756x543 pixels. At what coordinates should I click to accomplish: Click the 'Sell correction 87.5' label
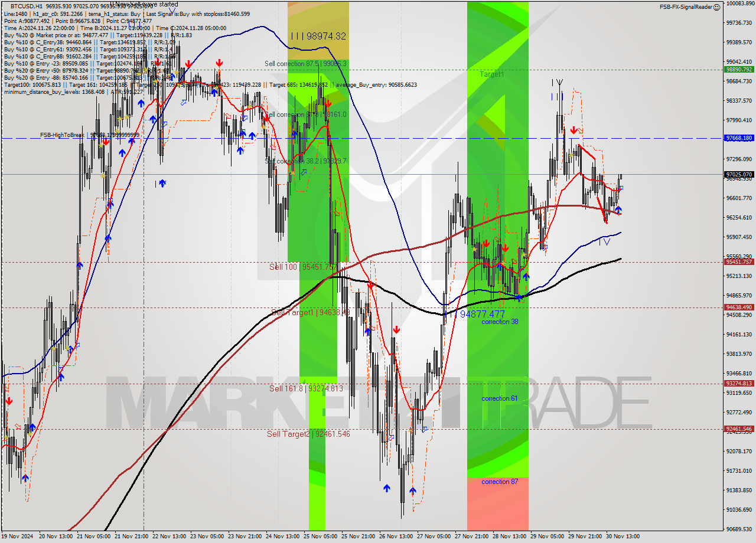[x=305, y=63]
